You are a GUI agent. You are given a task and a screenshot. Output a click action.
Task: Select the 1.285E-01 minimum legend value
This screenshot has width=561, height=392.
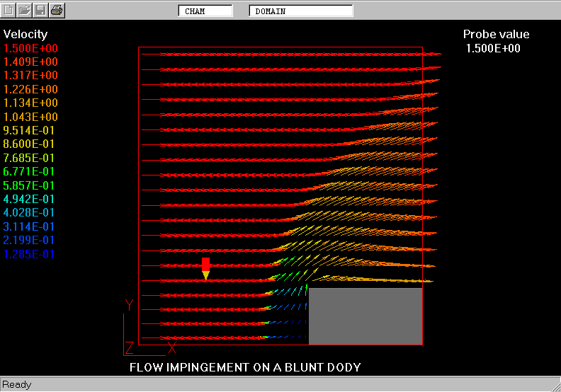29,254
